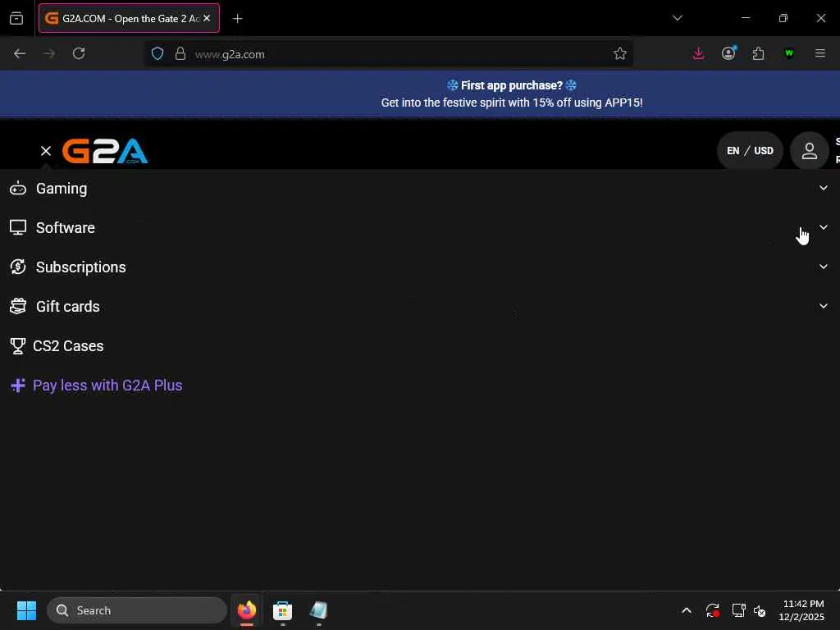Click the First app purchase promo banner
The height and width of the screenshot is (630, 840).
click(420, 94)
